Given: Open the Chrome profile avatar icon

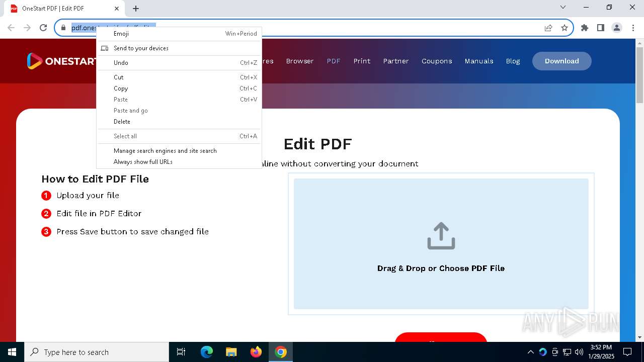Looking at the screenshot, I should 617,28.
